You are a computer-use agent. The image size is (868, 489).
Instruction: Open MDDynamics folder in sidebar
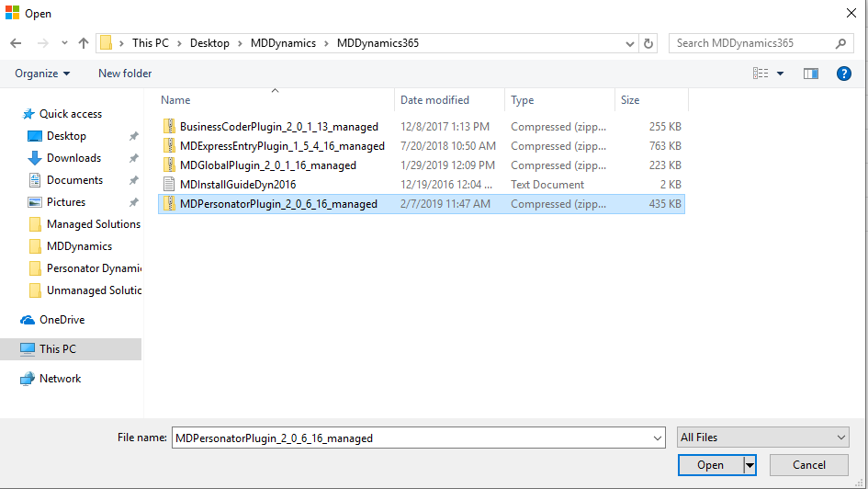[79, 246]
